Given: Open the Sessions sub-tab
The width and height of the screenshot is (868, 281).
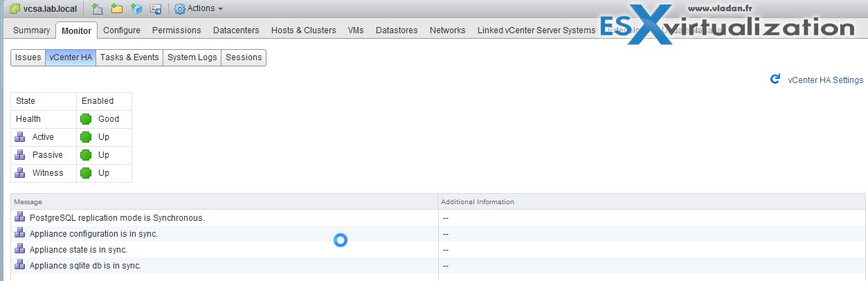Looking at the screenshot, I should click(x=244, y=57).
